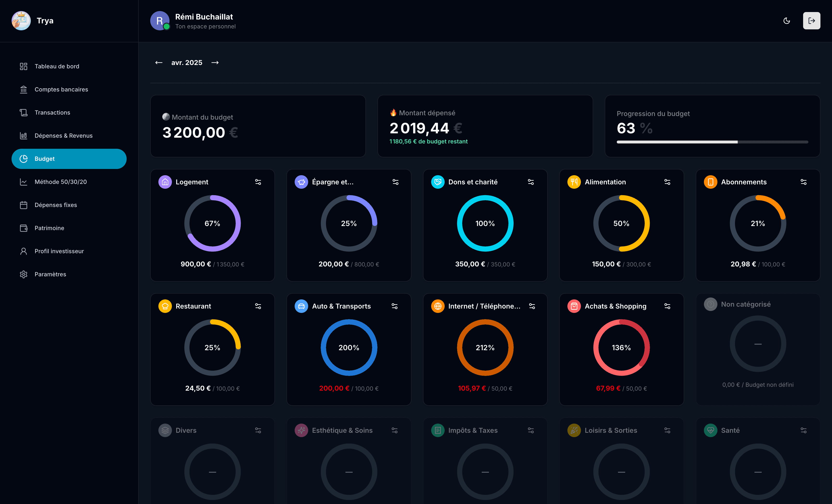Click the Dons et charité handshake icon

438,182
